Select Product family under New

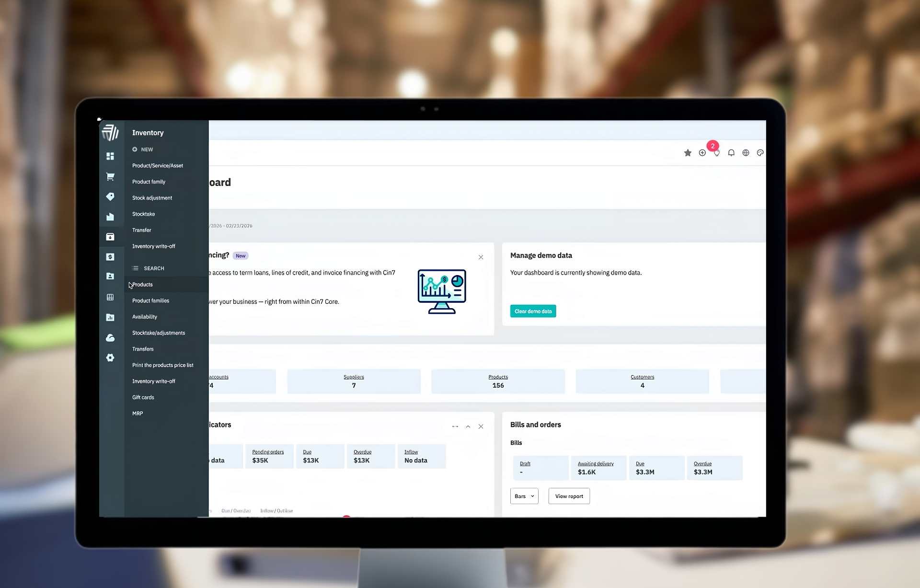(x=149, y=182)
